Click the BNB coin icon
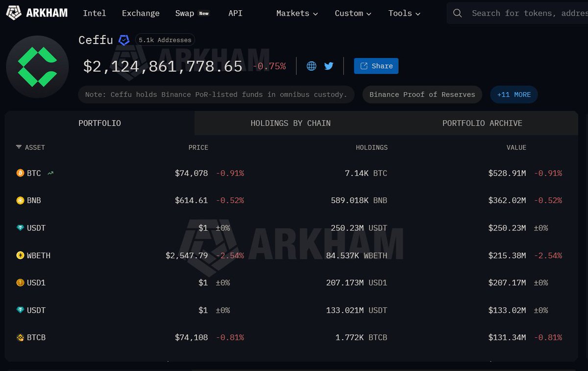 (x=20, y=200)
